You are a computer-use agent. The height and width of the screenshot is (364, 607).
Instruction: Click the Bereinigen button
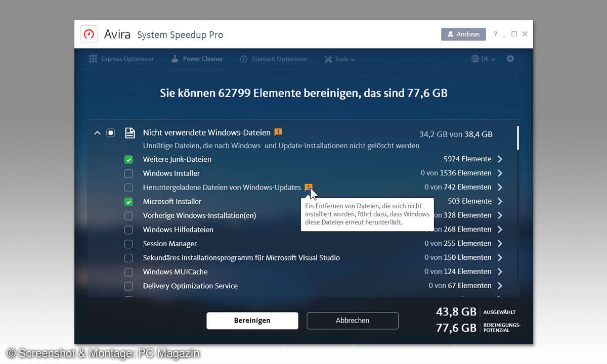tap(252, 321)
